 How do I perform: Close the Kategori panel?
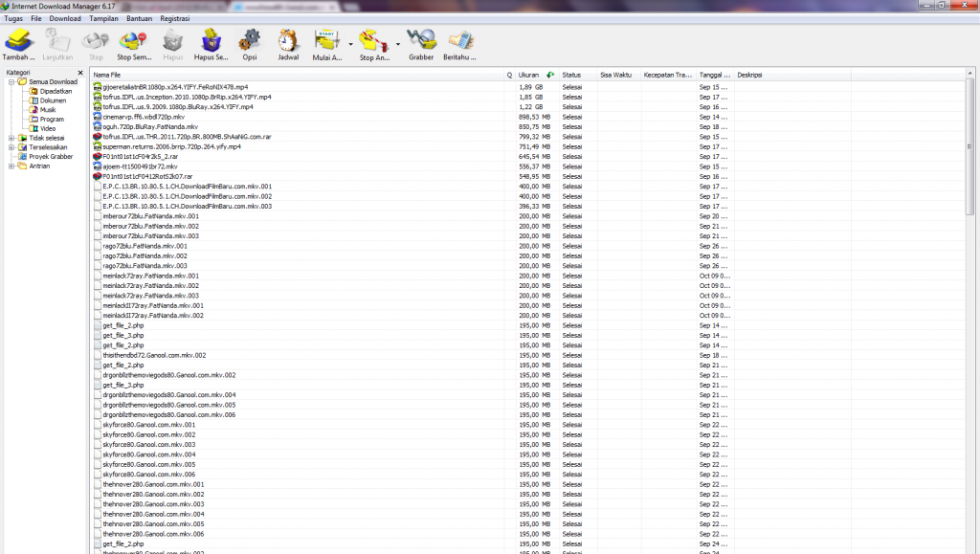coord(80,73)
